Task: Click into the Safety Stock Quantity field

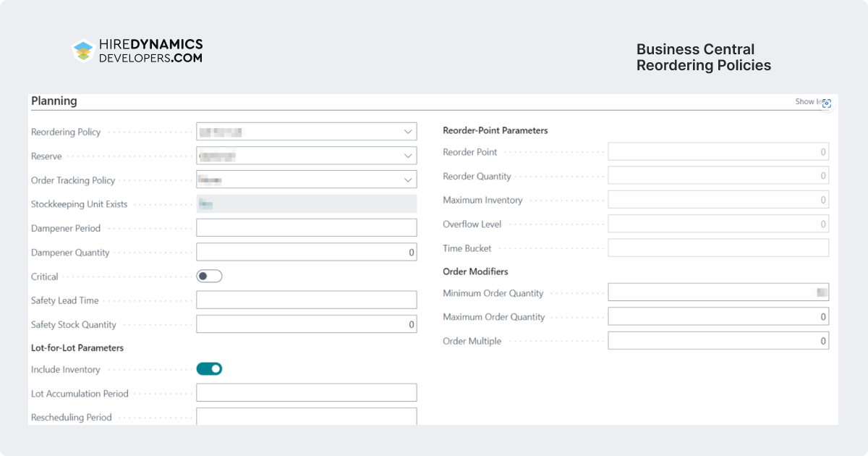Action: (x=307, y=324)
